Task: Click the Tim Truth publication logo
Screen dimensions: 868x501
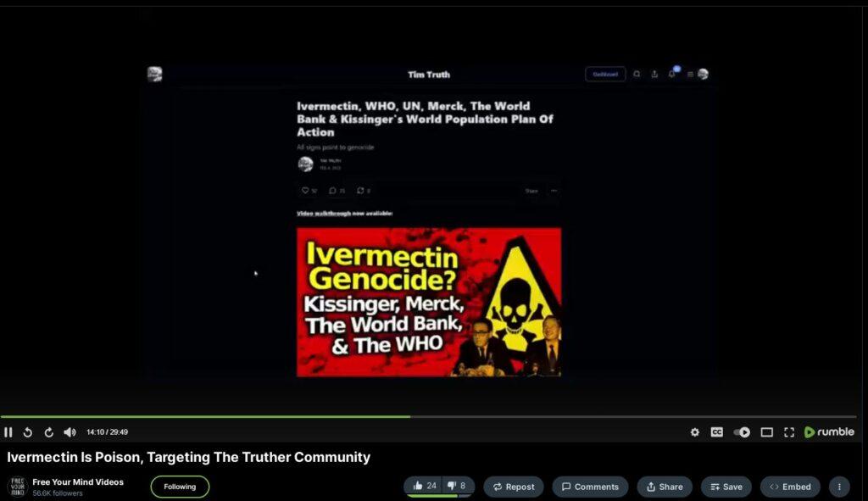Action: [x=155, y=75]
